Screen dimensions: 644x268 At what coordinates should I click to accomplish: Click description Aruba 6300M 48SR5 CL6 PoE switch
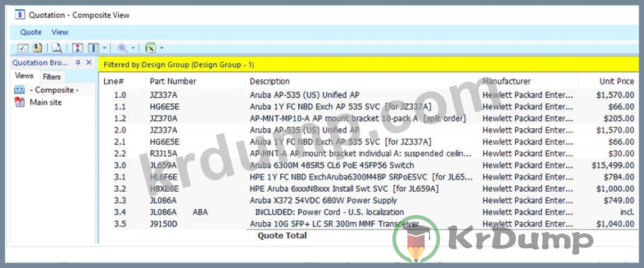(x=332, y=165)
